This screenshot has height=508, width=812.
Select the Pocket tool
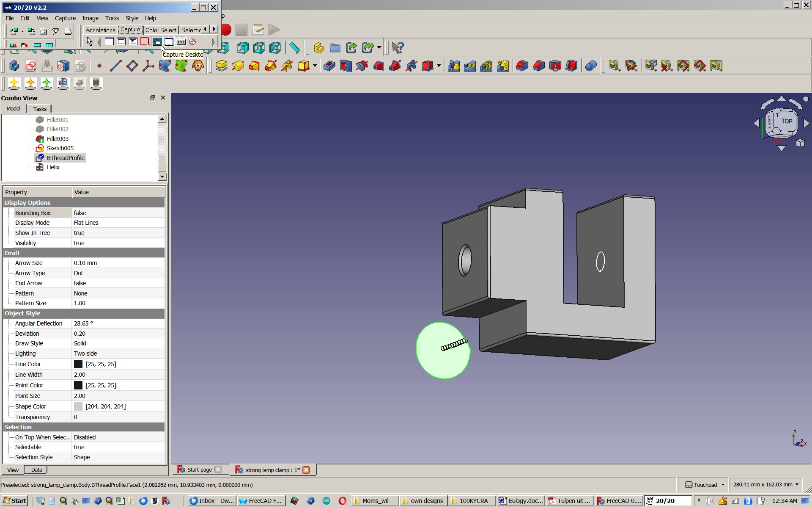330,66
